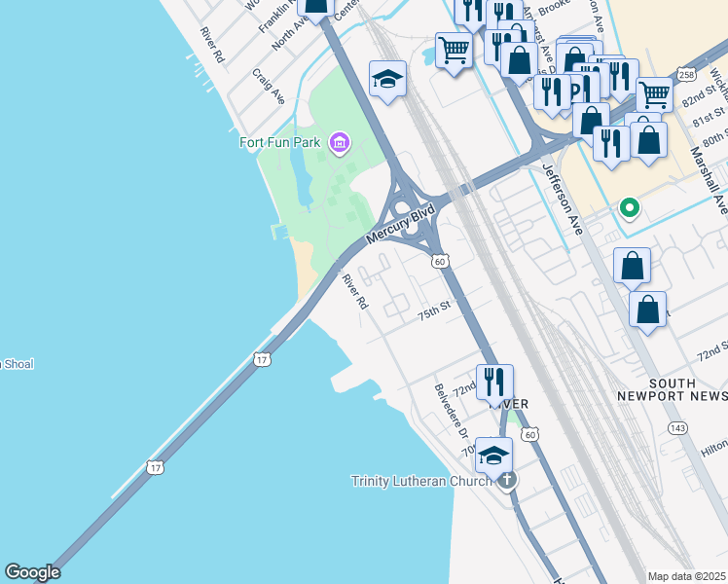The image size is (728, 584).
Task: Click the Map data ©2025 attribution
Action: [x=687, y=576]
